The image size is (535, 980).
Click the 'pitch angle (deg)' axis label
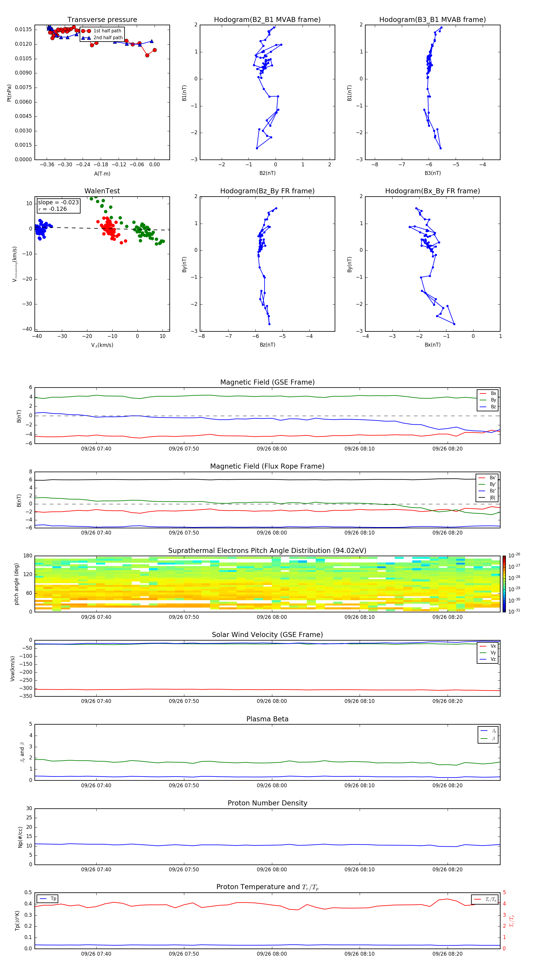[x=16, y=584]
